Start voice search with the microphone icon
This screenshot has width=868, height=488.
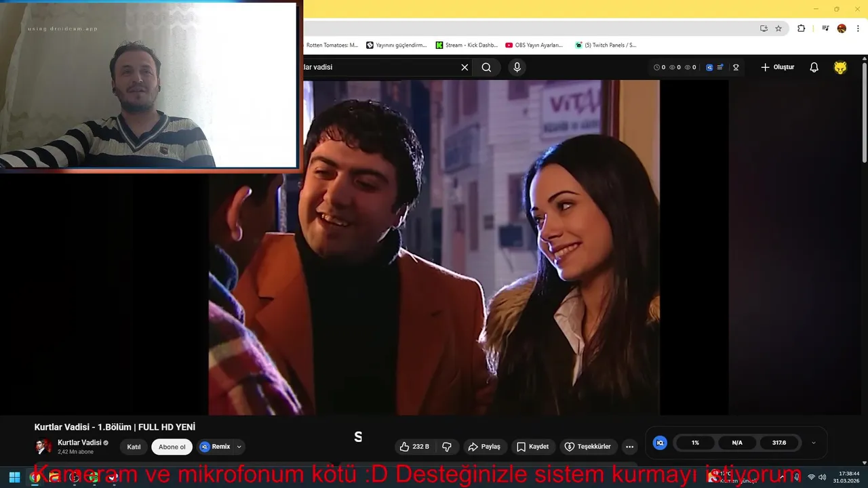tap(517, 67)
